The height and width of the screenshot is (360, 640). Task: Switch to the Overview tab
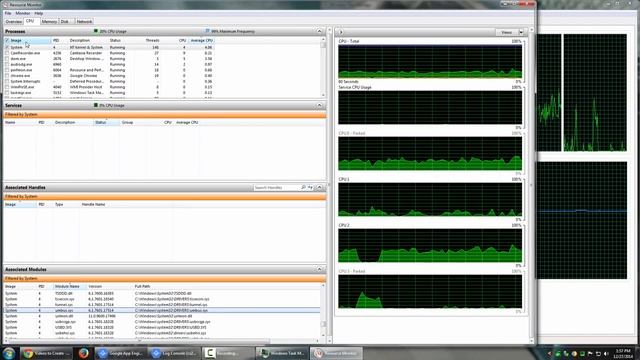point(13,22)
